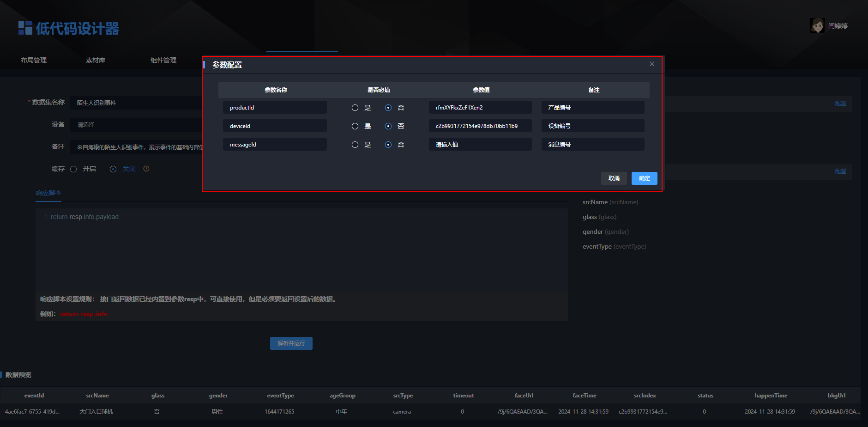Click the deviceId parameter value field
868x427 pixels.
pos(480,126)
